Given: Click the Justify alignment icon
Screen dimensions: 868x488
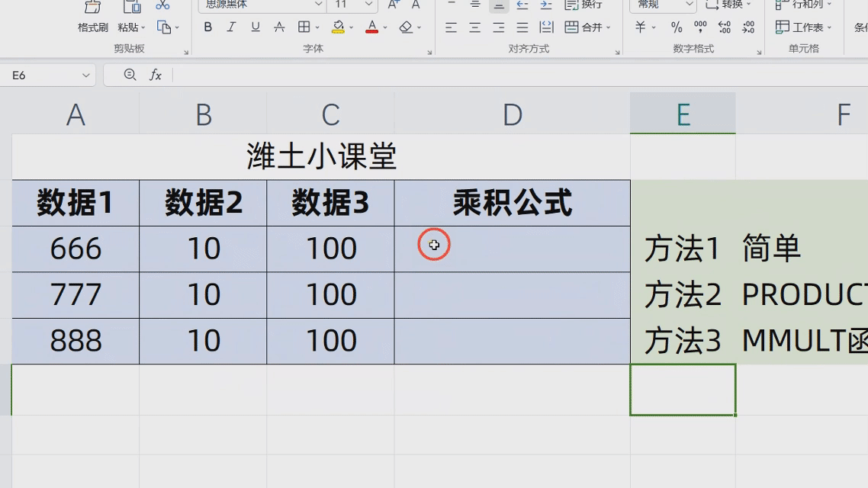Looking at the screenshot, I should coord(522,27).
